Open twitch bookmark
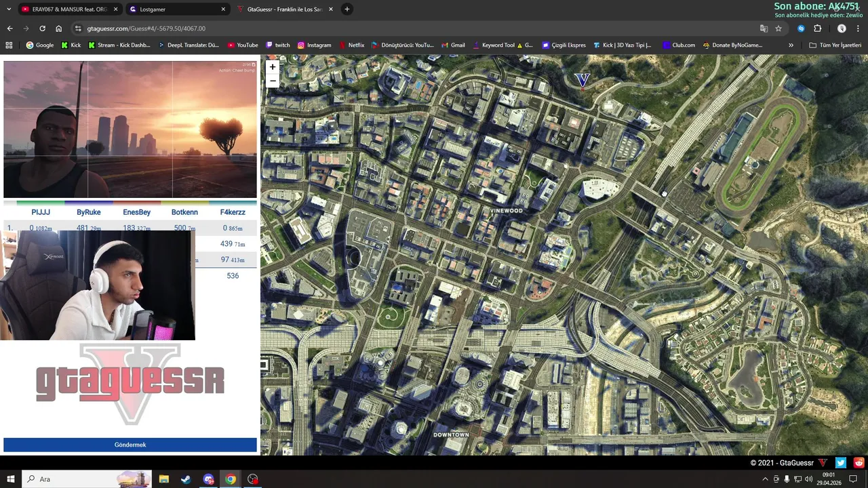Viewport: 868px width, 488px height. tap(278, 45)
